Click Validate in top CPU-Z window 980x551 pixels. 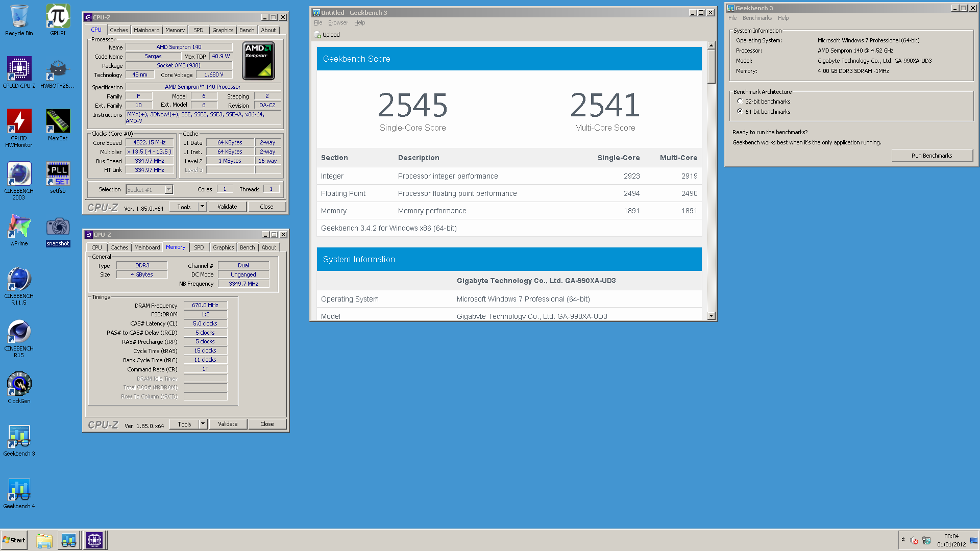(227, 207)
